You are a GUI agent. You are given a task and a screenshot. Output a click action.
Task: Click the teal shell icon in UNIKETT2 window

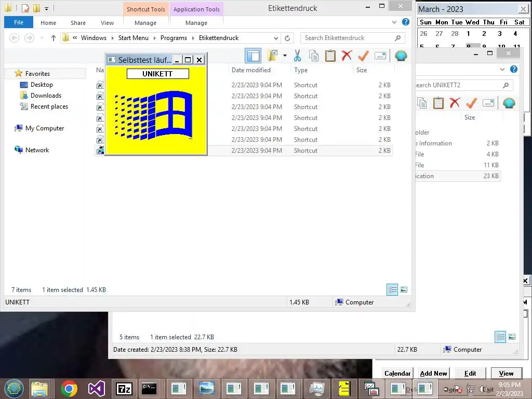coord(509,103)
